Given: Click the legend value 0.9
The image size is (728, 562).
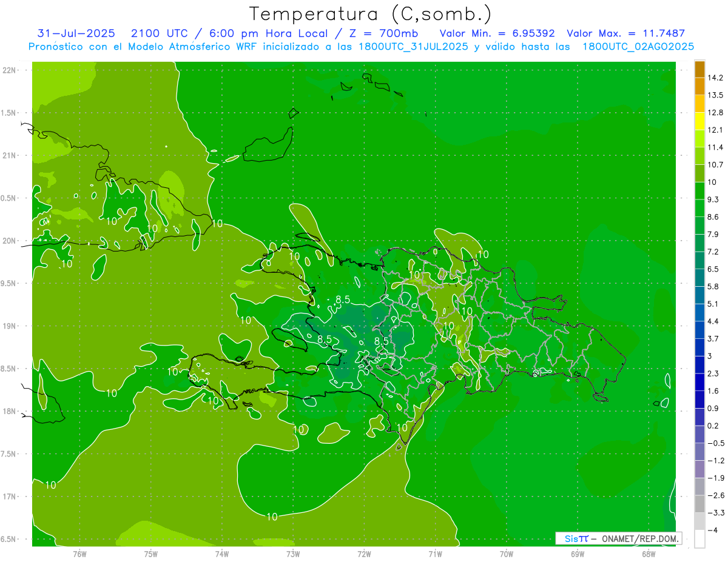Looking at the screenshot, I should tap(713, 409).
